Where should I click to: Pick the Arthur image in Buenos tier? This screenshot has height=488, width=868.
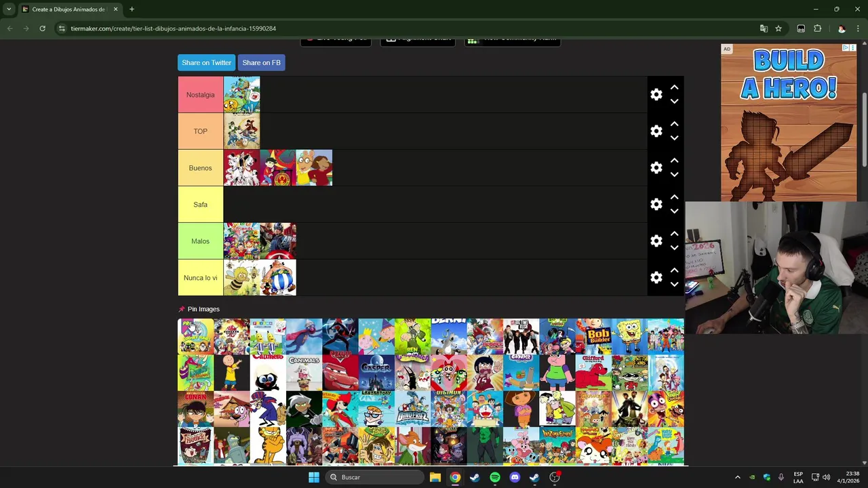[x=314, y=168]
